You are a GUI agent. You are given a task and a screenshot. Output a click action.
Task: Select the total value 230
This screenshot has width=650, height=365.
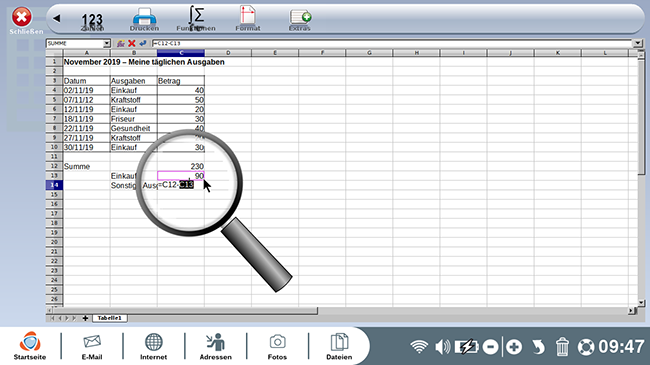pyautogui.click(x=181, y=166)
